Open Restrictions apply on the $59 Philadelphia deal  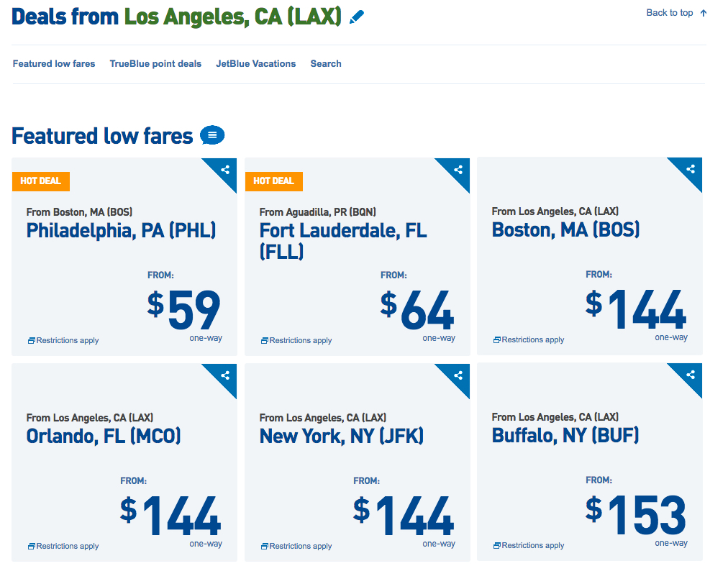click(68, 340)
